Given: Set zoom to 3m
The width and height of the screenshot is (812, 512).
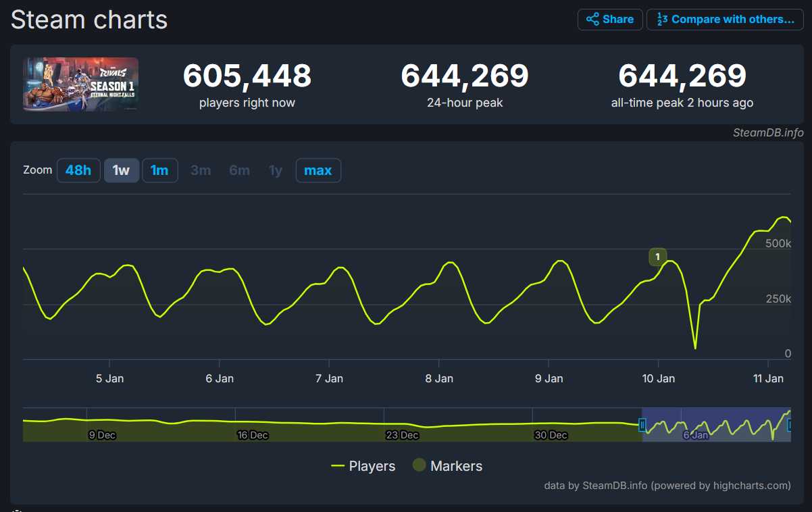Looking at the screenshot, I should pyautogui.click(x=201, y=170).
